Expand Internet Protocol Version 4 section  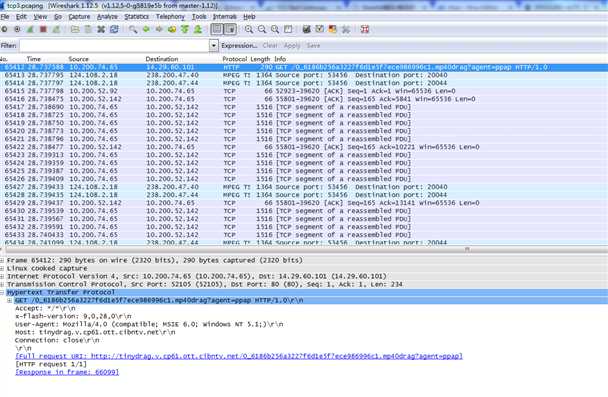(x=2, y=276)
